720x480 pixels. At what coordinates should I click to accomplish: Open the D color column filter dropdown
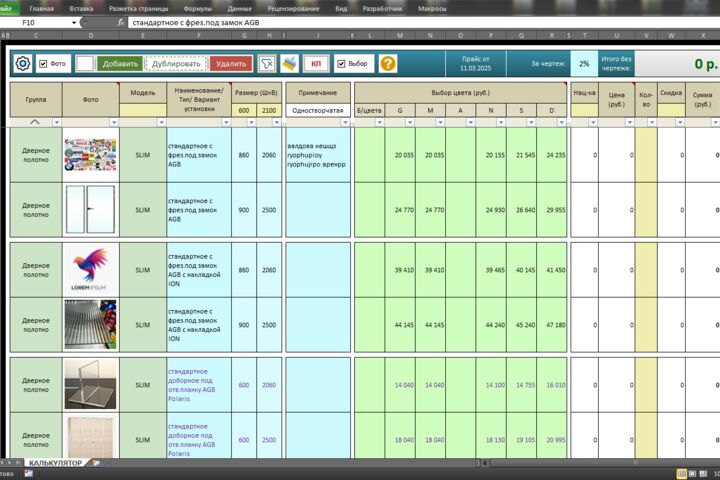pos(562,122)
